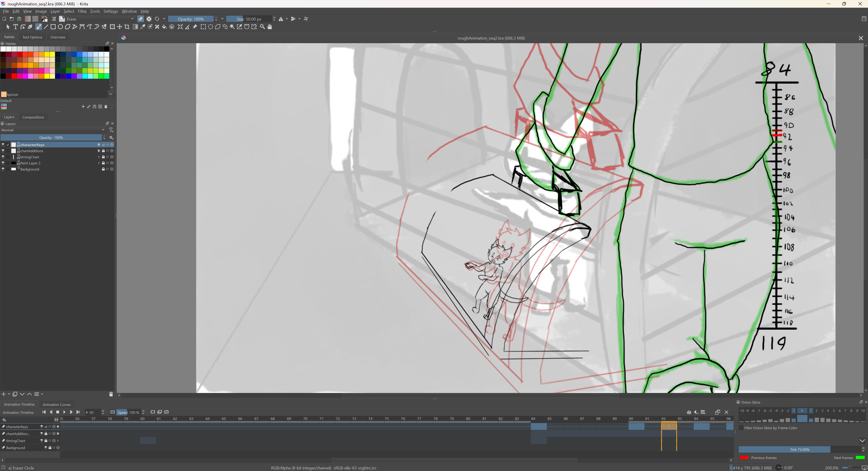
Task: Click the red Previous frames color swatch
Action: click(744, 457)
